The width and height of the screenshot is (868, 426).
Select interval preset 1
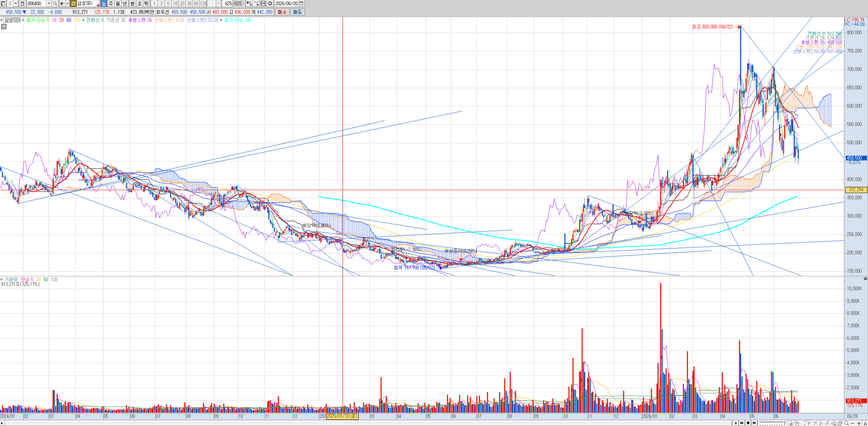coord(154,3)
